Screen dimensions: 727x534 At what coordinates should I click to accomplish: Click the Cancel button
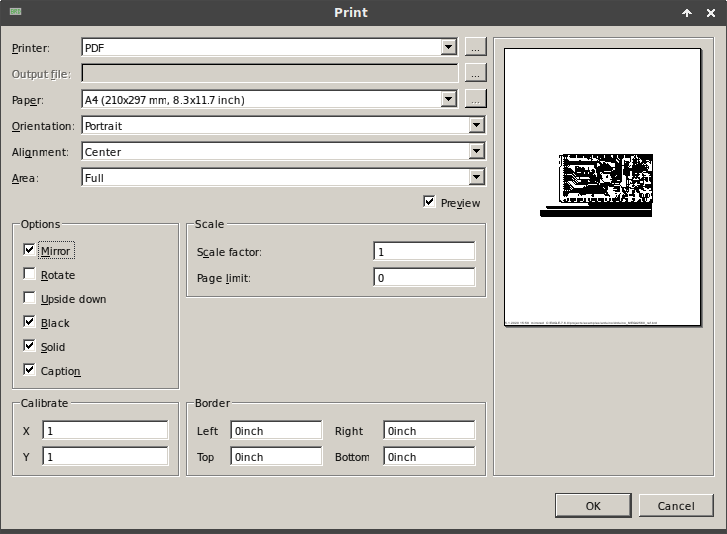(x=676, y=506)
